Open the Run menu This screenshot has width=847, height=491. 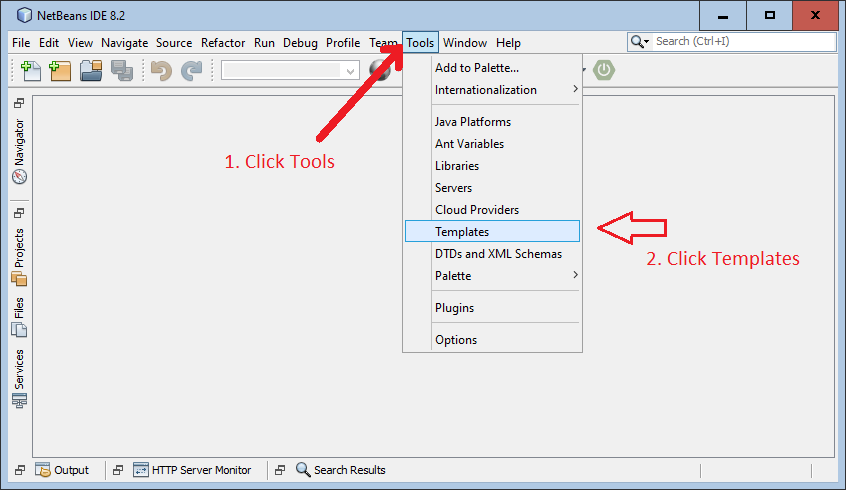[x=264, y=43]
